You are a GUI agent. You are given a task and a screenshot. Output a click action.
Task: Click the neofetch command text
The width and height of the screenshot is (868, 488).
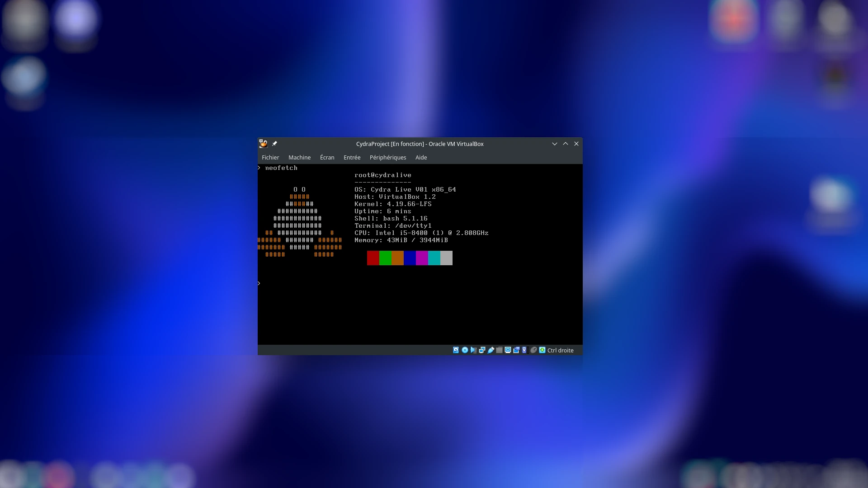(x=281, y=168)
